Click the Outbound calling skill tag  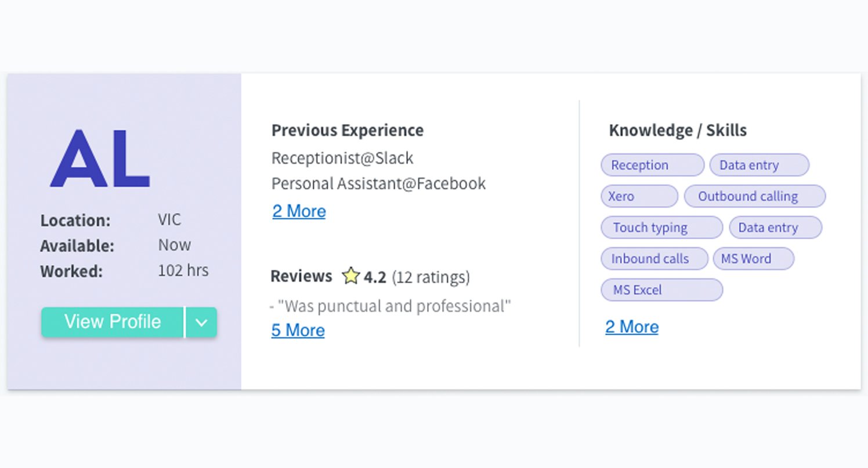[x=754, y=196]
